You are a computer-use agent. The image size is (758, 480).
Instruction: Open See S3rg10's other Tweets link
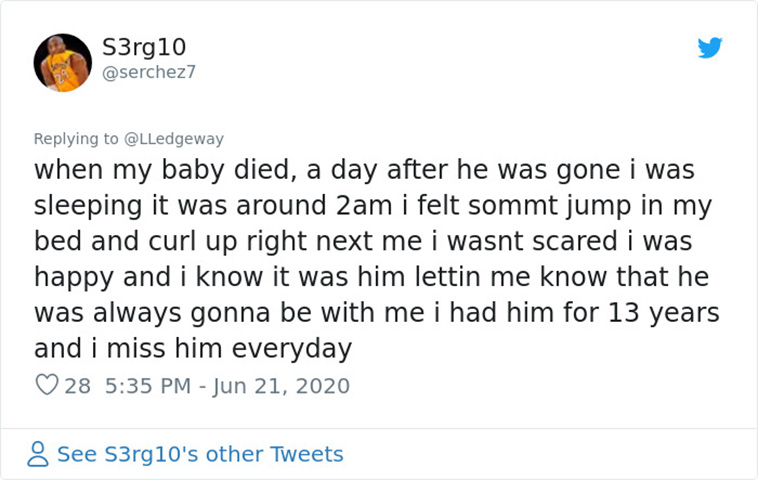pyautogui.click(x=200, y=454)
